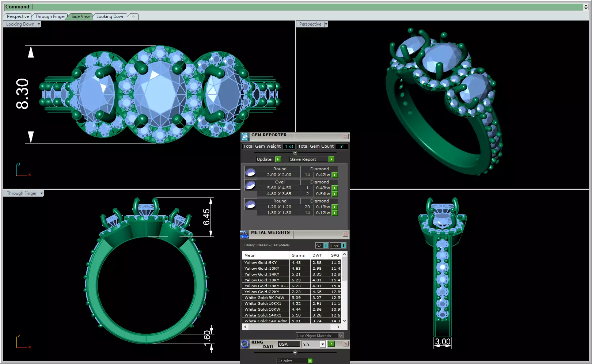Add a new viewport tab
Viewport: 592px width, 364px height.
tap(134, 16)
